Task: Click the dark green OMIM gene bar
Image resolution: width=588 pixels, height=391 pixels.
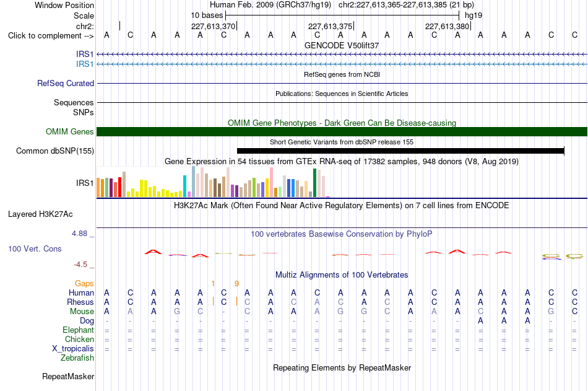Action: (x=342, y=132)
